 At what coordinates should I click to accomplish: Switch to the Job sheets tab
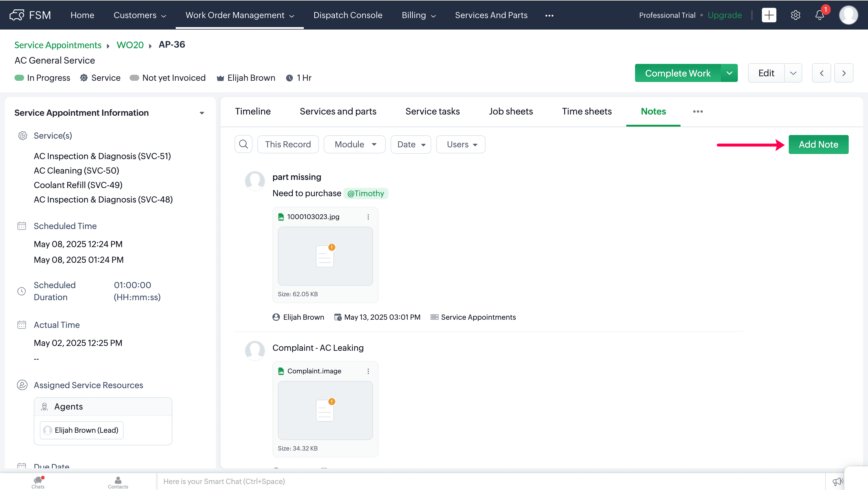click(511, 112)
